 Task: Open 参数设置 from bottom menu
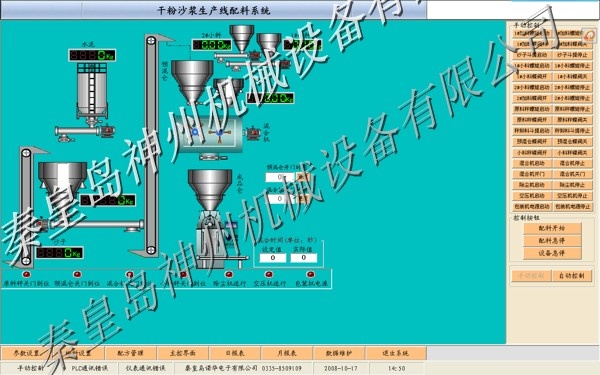coord(26,353)
